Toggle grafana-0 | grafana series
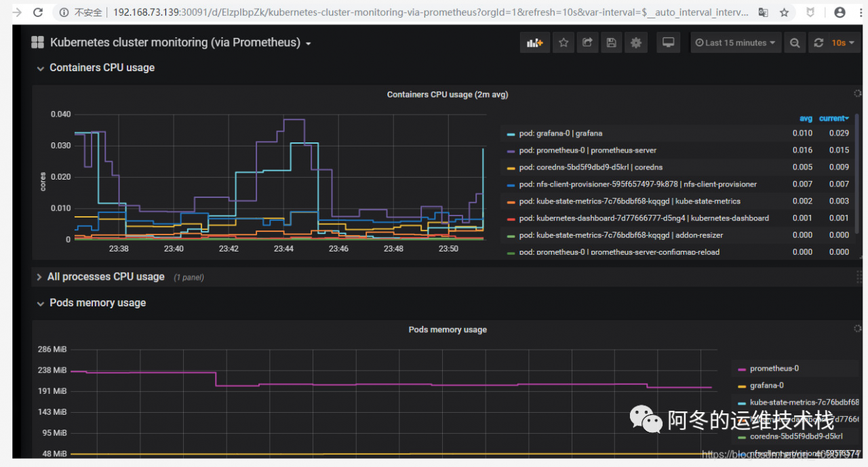The height and width of the screenshot is (467, 868). tap(561, 134)
